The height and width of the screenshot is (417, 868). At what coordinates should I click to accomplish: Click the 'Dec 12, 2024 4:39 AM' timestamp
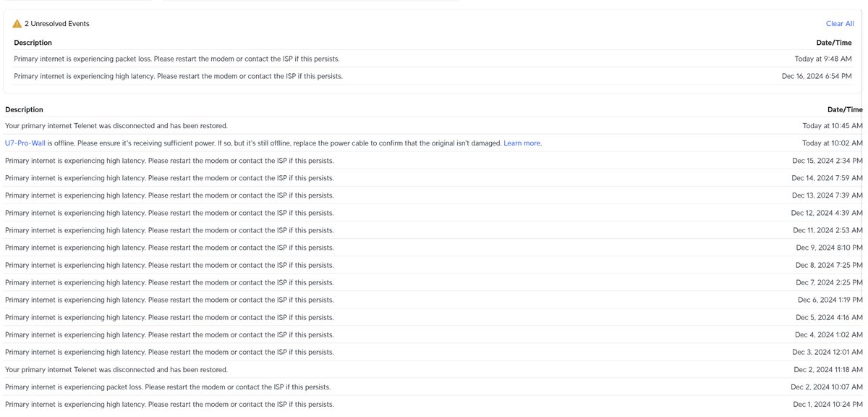click(x=827, y=213)
